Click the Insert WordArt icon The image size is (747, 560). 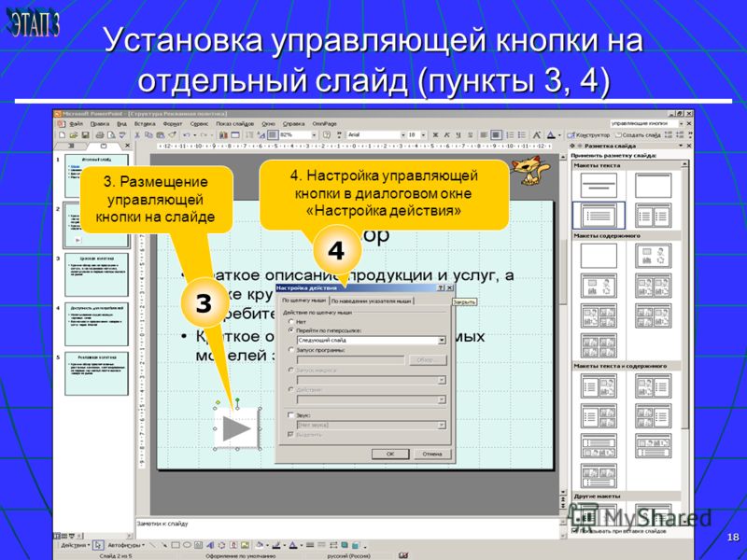[210, 545]
